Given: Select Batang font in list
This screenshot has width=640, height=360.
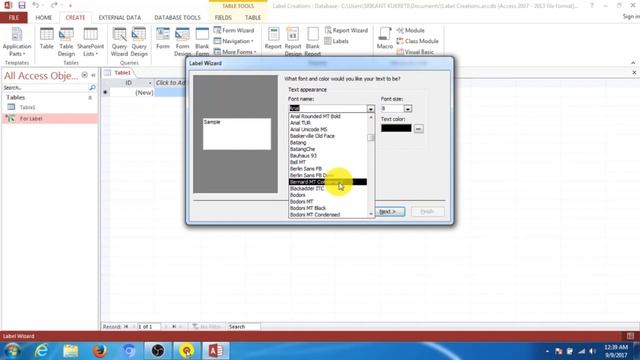Looking at the screenshot, I should pos(328,142).
